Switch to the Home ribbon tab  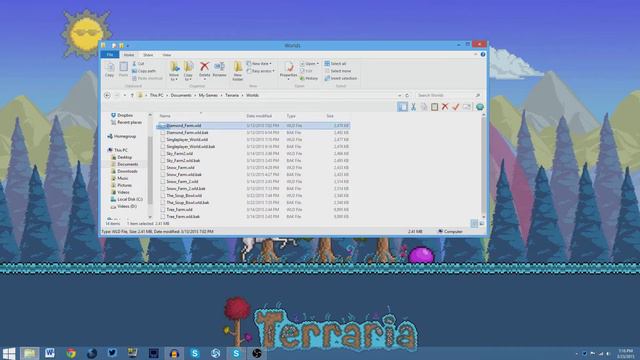(129, 55)
